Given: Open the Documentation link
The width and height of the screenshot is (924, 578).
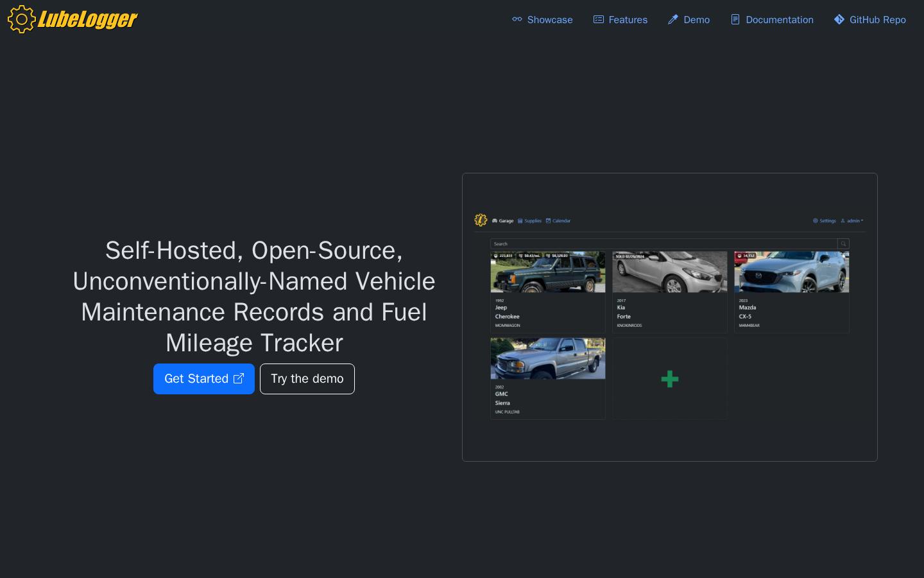Looking at the screenshot, I should click(x=772, y=20).
